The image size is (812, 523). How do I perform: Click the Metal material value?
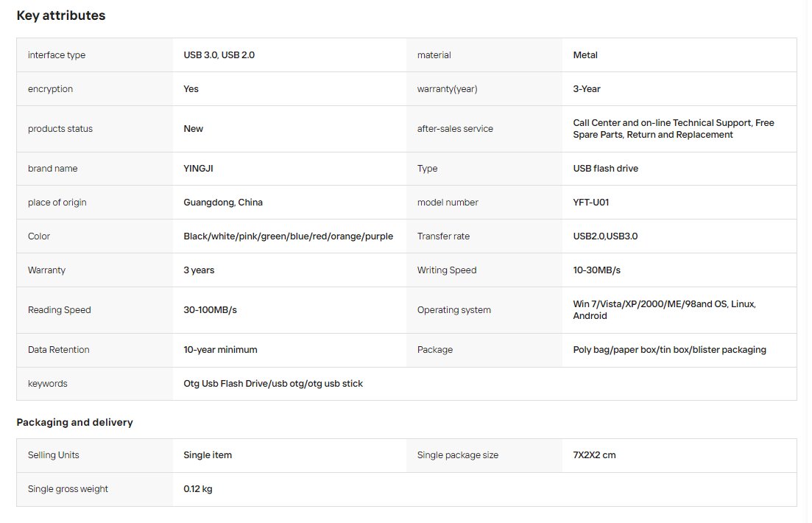tap(585, 55)
